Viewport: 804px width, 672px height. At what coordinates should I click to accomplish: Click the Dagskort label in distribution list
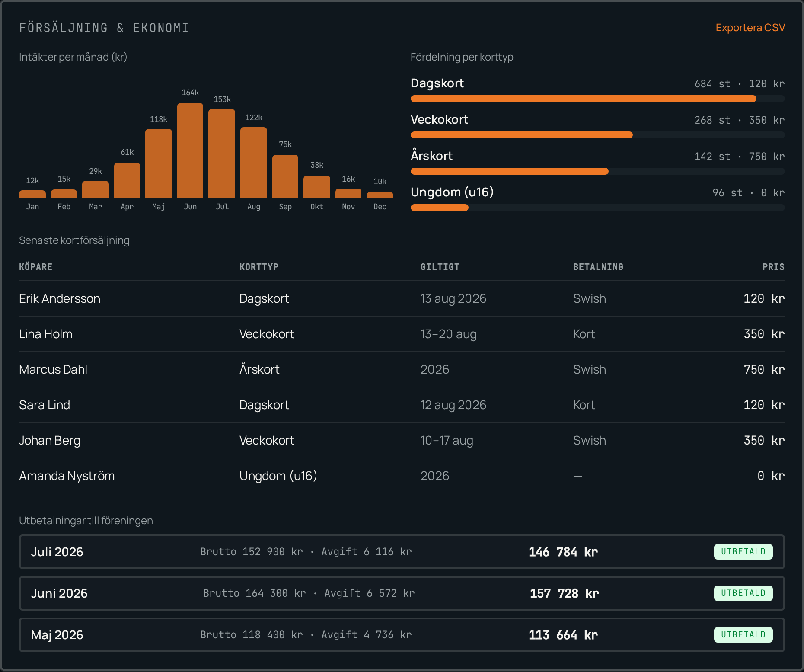pos(437,83)
